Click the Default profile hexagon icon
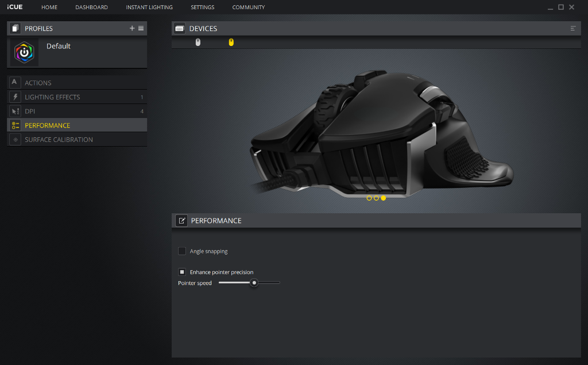This screenshot has height=365, width=588. (24, 52)
